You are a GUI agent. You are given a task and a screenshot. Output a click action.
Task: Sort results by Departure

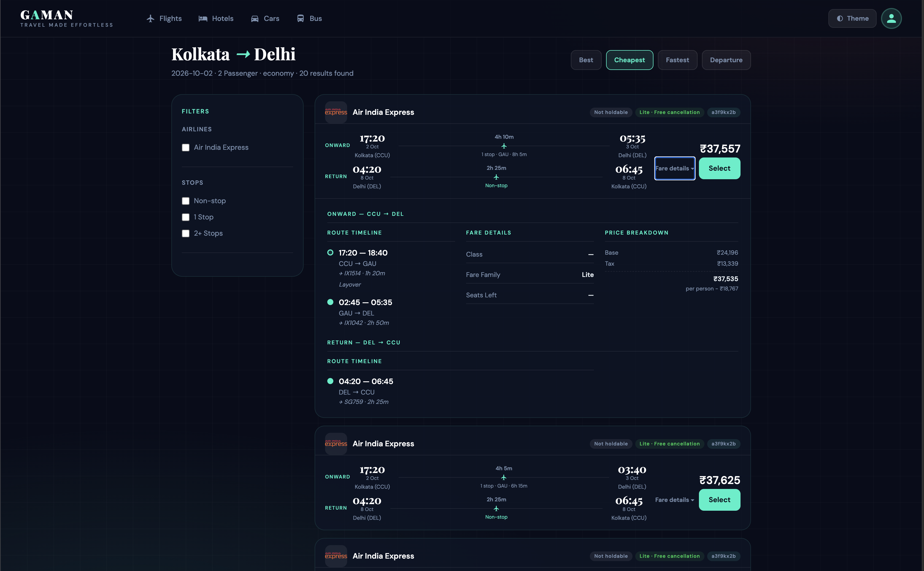[726, 60]
